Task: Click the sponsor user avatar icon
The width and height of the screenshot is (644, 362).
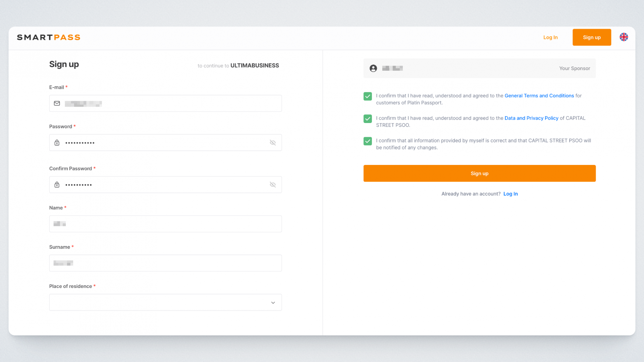Action: pos(373,68)
